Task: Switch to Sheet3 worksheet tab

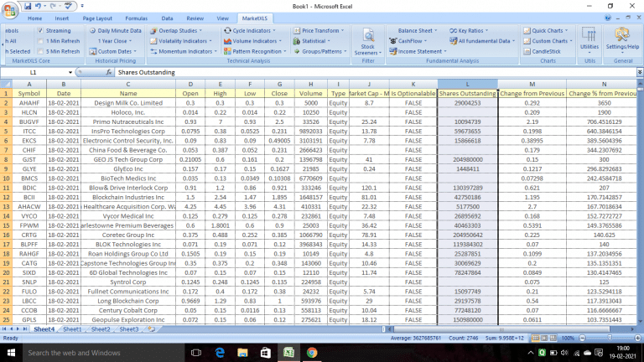Action: 128,329
